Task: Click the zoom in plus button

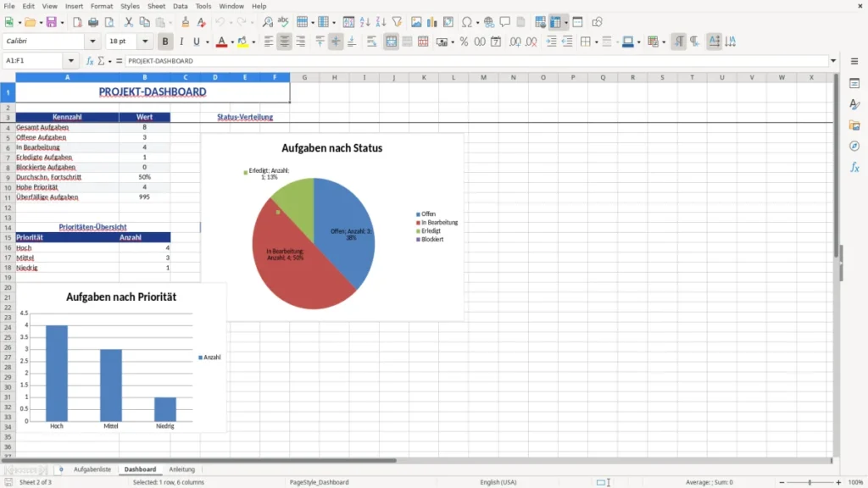Action: pos(838,482)
